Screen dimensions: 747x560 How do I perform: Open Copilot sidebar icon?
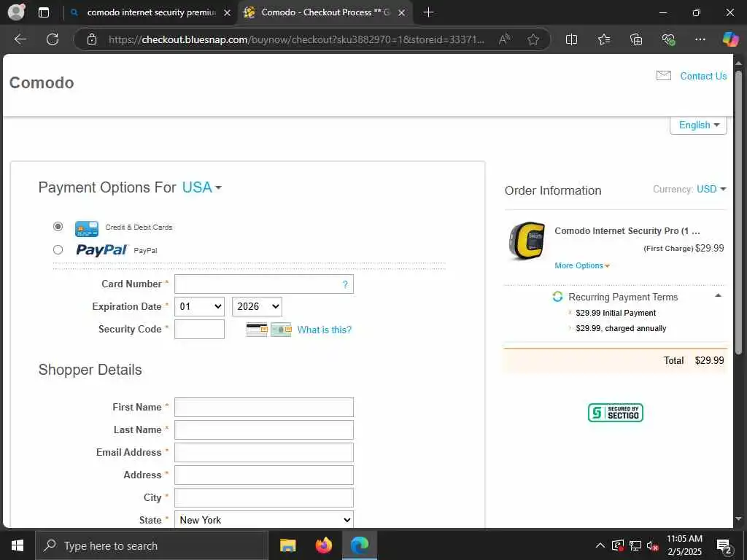(730, 39)
